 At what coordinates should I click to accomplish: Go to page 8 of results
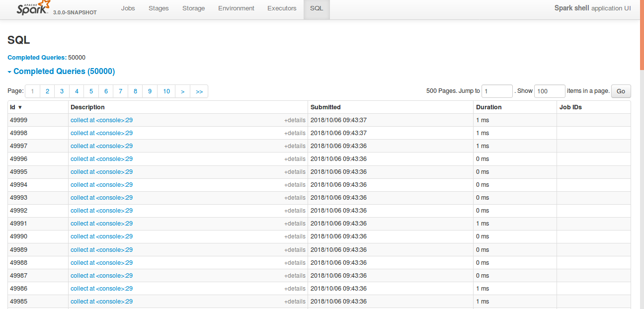click(135, 91)
